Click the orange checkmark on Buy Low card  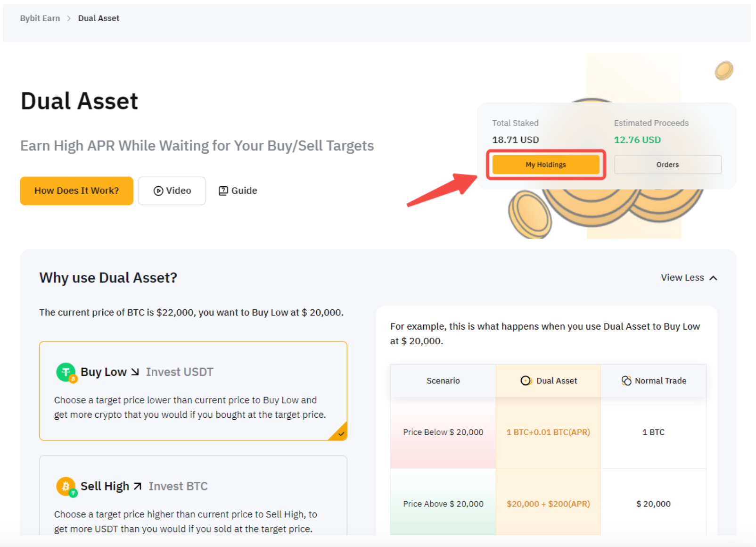coord(341,434)
